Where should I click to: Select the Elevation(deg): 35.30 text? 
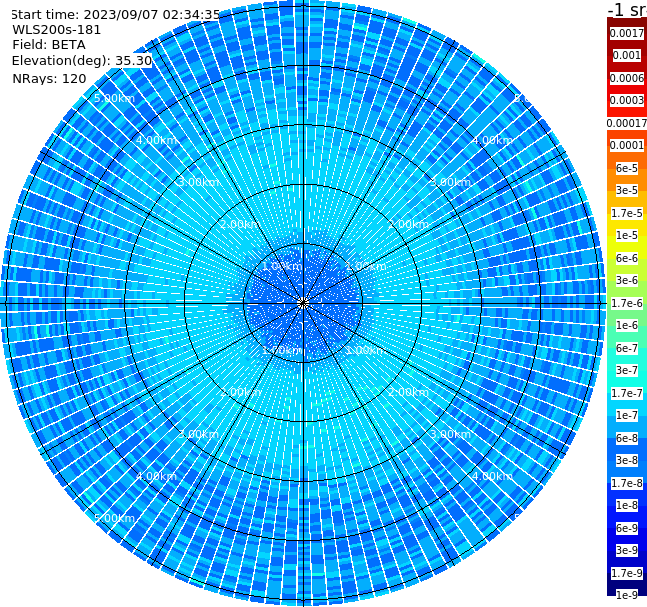click(82, 61)
